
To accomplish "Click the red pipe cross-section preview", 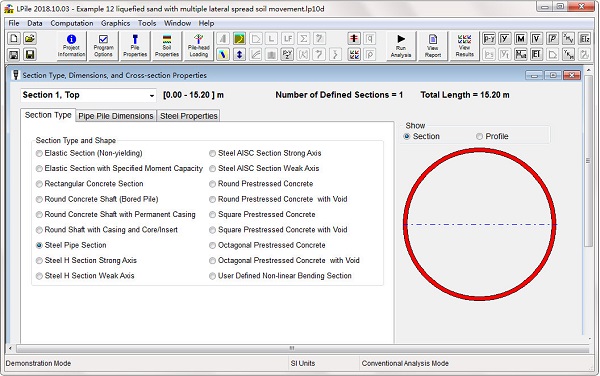I will click(x=480, y=224).
